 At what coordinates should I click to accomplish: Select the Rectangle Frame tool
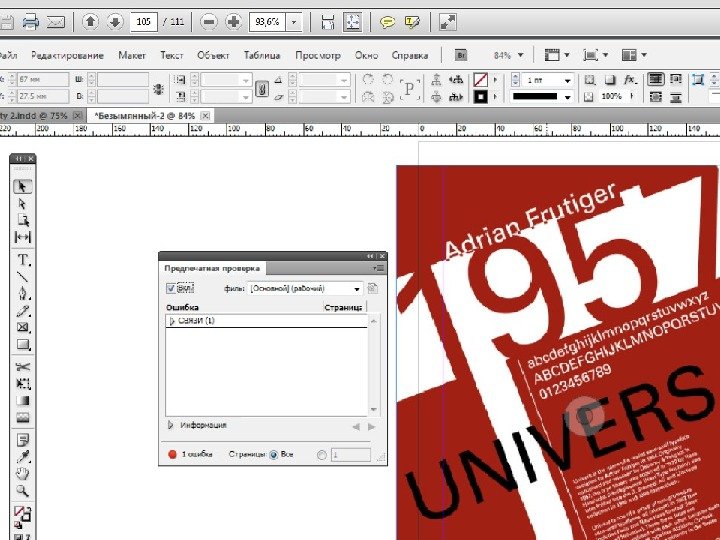(x=22, y=327)
